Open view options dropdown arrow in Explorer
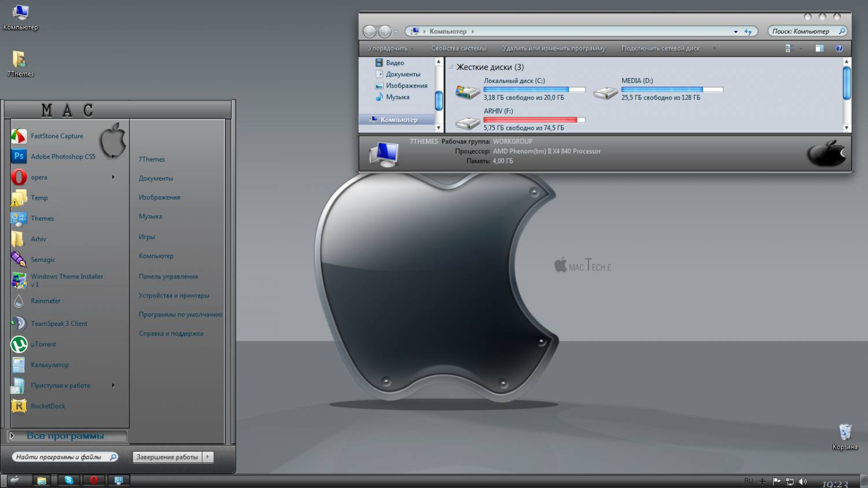This screenshot has width=868, height=488. [801, 49]
